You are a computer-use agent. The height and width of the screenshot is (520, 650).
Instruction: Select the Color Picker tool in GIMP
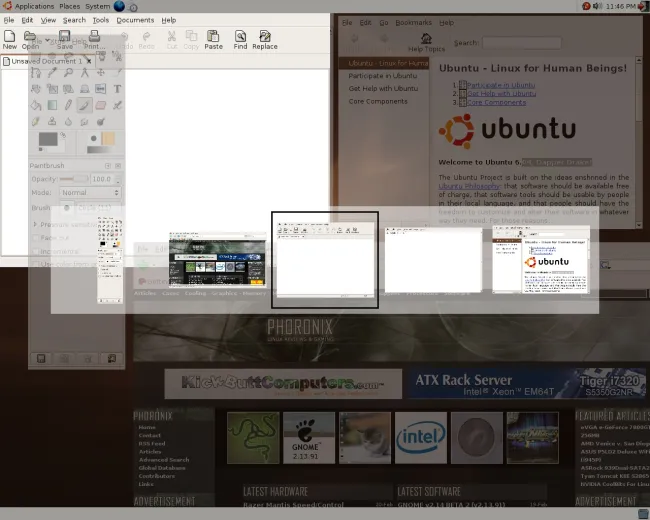(x=52, y=73)
